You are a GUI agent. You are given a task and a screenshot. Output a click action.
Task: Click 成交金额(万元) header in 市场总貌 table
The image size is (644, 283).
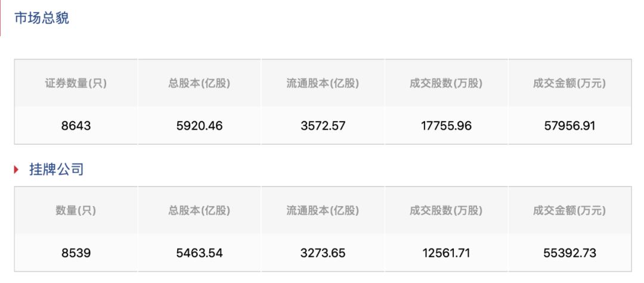click(x=569, y=83)
